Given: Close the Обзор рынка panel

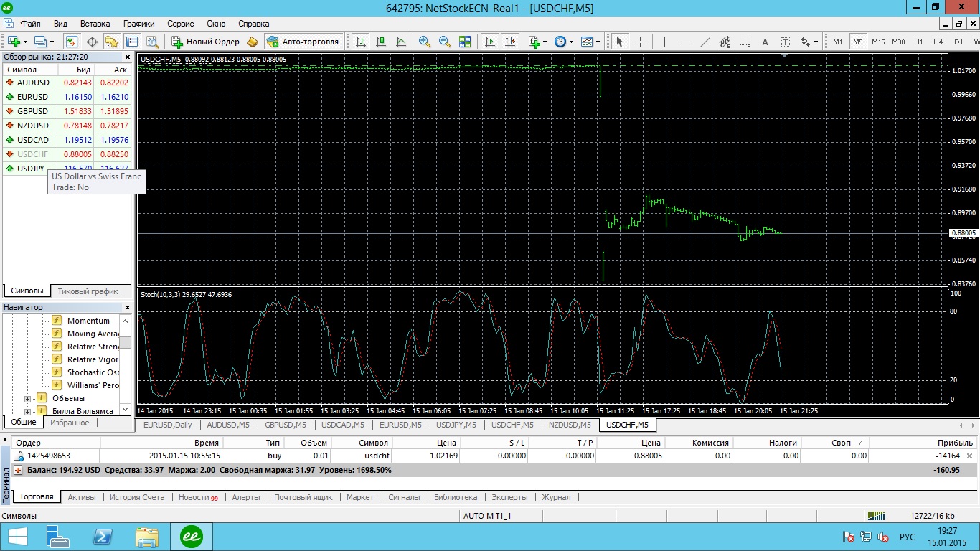Looking at the screenshot, I should tap(128, 56).
